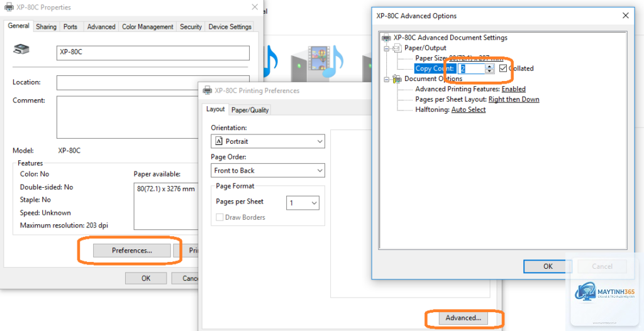Screen dimensions: 644x331
Task: Close the XP-80C Advanced Options dialog
Action: pyautogui.click(x=626, y=16)
